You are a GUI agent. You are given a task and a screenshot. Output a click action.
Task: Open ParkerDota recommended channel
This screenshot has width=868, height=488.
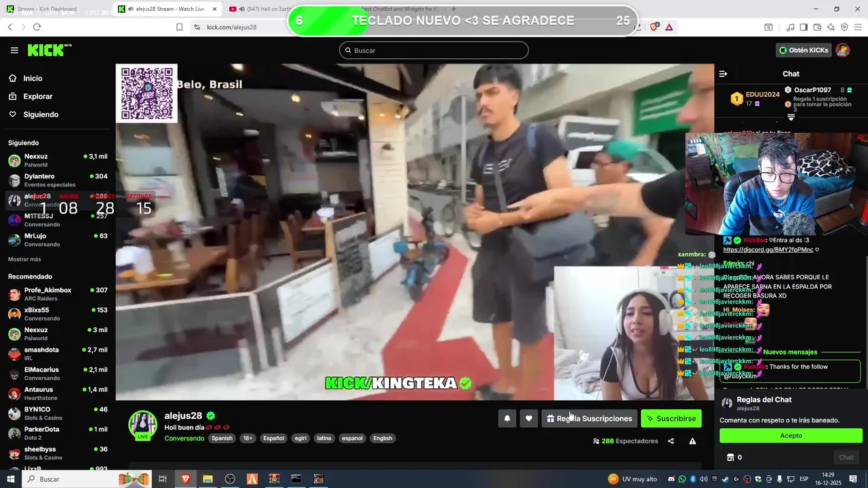click(58, 433)
